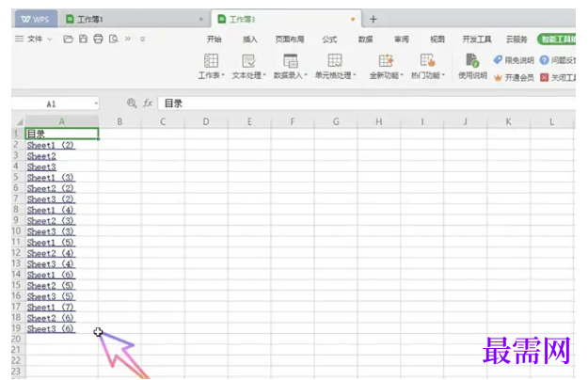Screen dimensions: 588x380
Task: Open the Sheet3 (5) hyperlink
Action: pyautogui.click(x=51, y=296)
